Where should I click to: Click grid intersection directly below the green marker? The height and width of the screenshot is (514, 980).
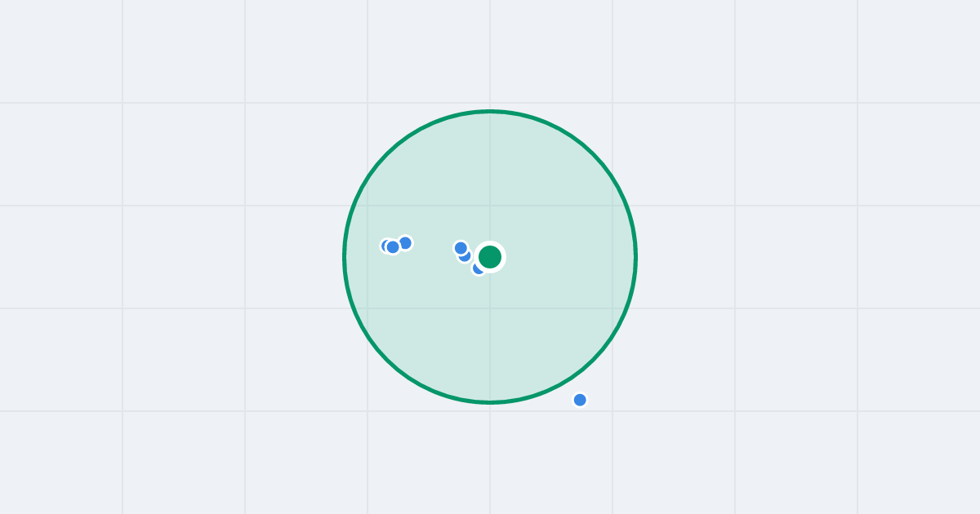click(490, 308)
